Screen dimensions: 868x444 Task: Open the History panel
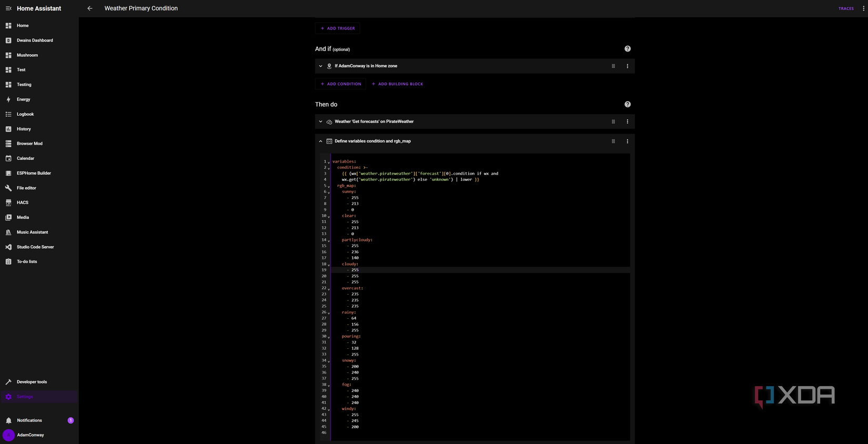click(39, 129)
